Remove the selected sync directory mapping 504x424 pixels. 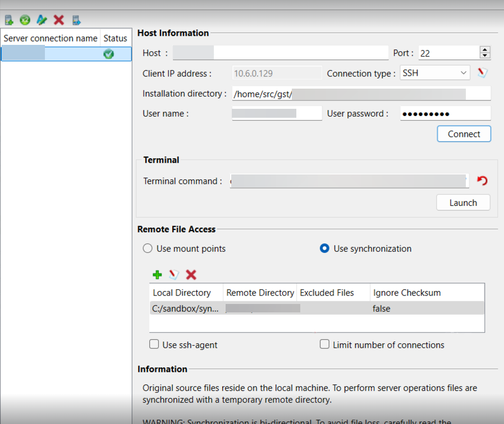191,275
